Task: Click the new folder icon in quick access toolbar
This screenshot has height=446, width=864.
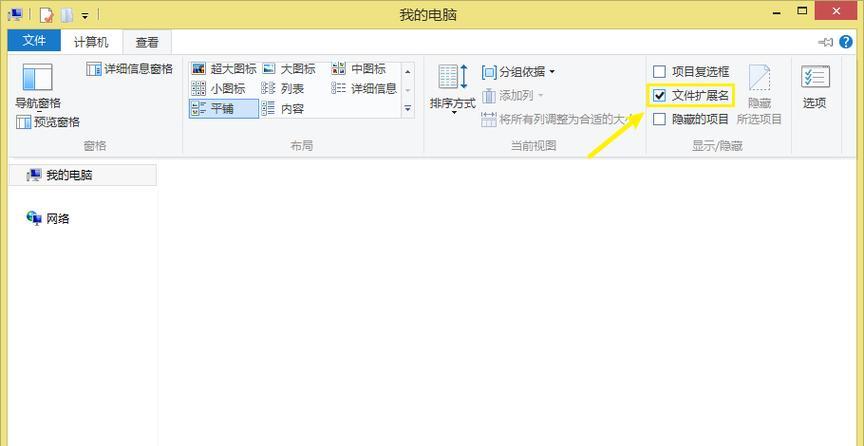Action: [67, 15]
